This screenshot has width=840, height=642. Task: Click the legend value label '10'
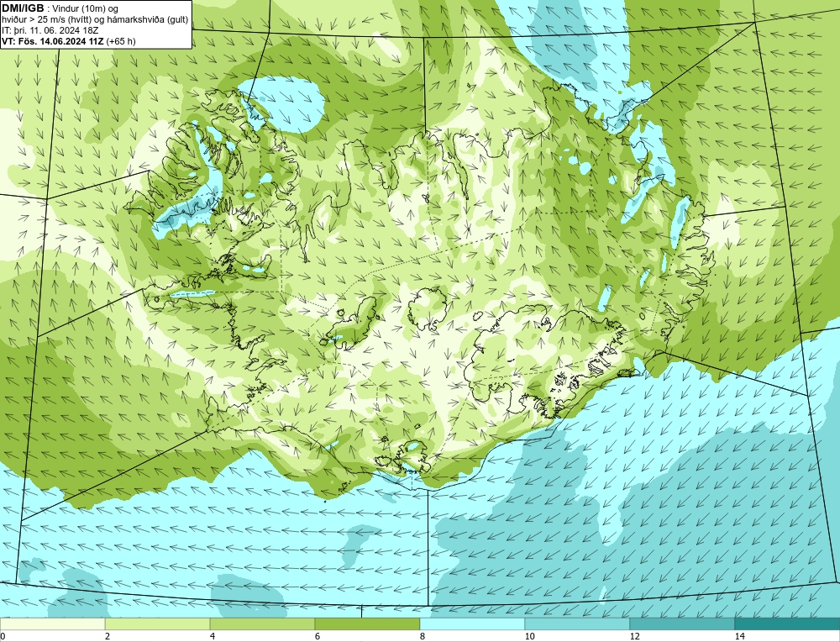530,636
